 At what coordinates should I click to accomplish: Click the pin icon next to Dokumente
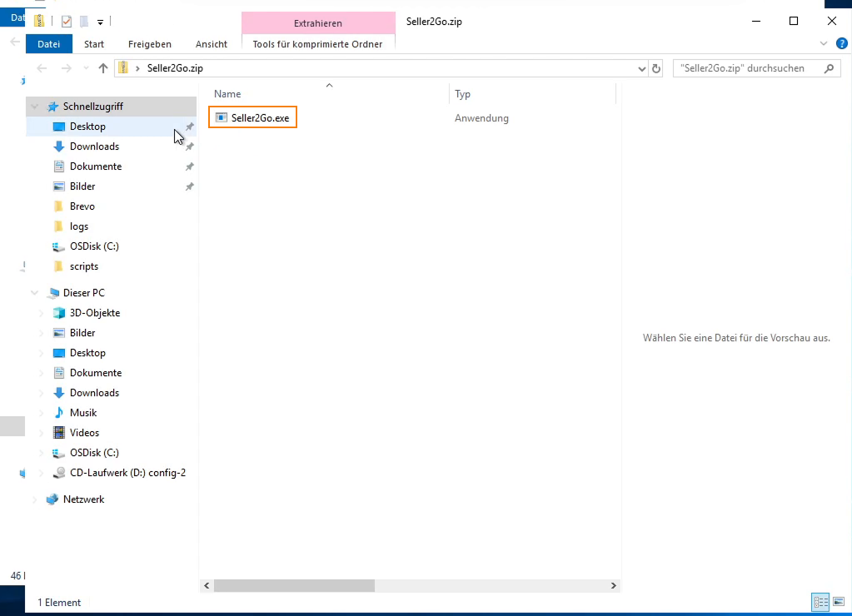[189, 166]
